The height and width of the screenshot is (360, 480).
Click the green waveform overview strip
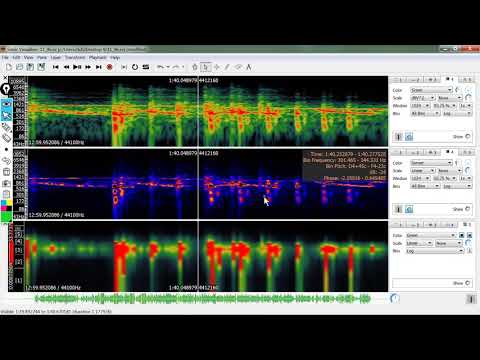point(203,299)
